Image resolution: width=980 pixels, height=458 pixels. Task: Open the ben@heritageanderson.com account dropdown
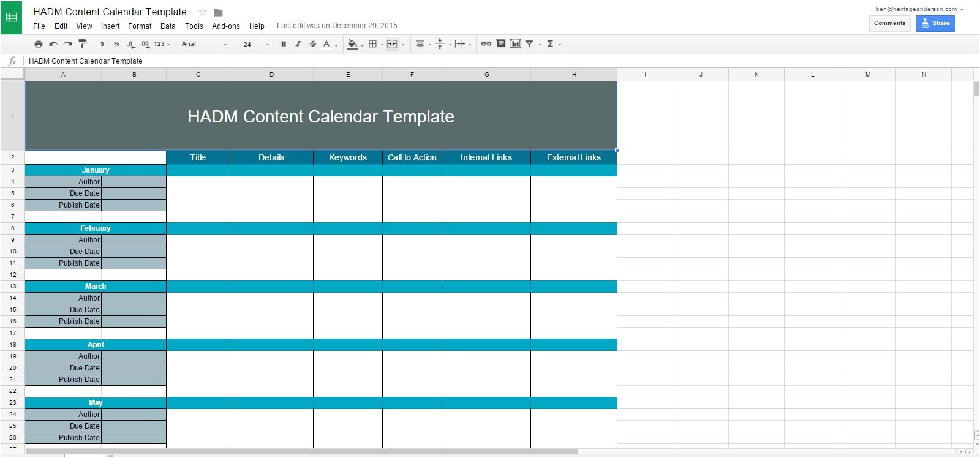point(919,9)
